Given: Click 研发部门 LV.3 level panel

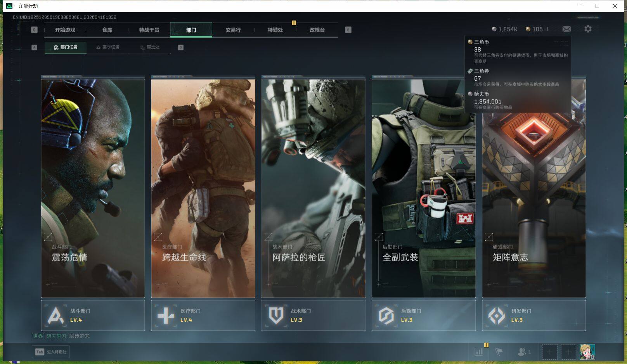Looking at the screenshot, I should coord(533,316).
